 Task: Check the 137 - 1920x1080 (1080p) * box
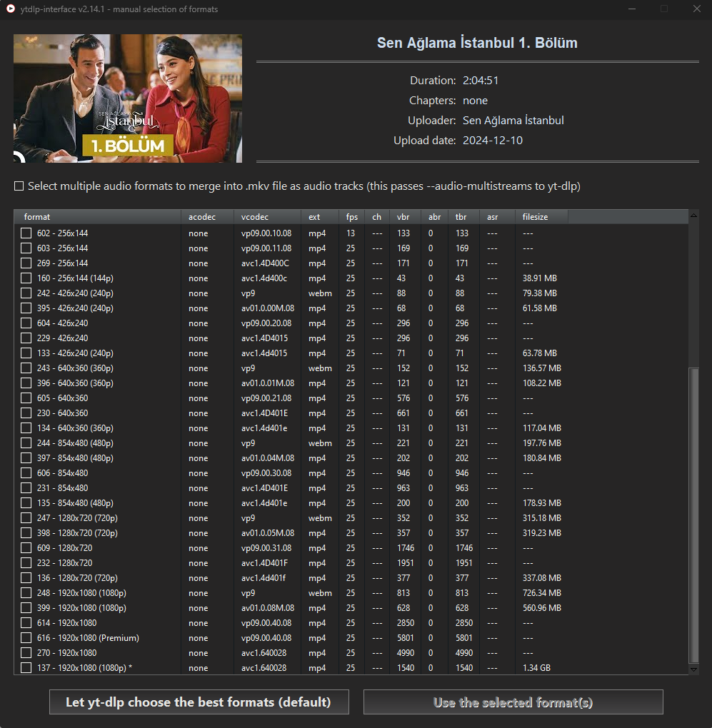point(26,667)
